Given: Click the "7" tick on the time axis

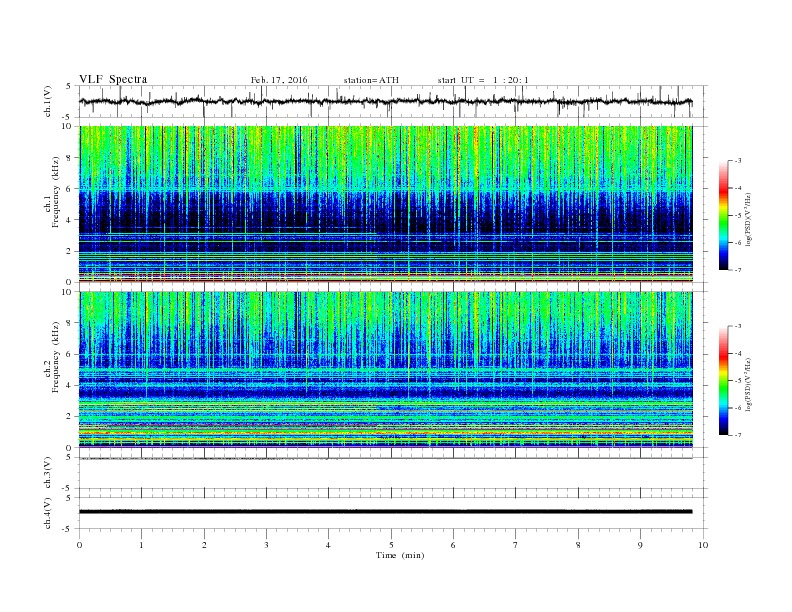Looking at the screenshot, I should [516, 545].
